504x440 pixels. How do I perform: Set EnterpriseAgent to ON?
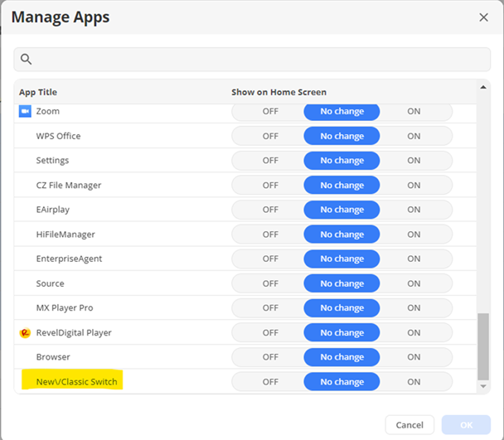click(414, 259)
